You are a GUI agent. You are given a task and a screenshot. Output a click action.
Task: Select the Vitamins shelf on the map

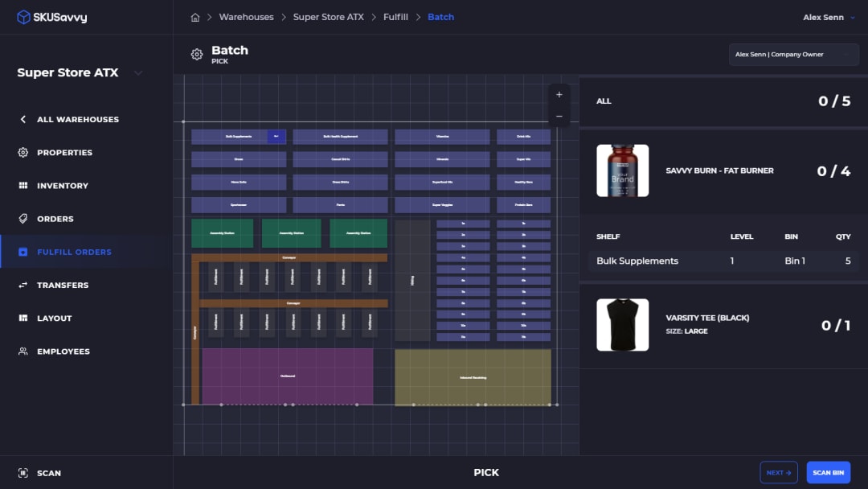tap(442, 136)
